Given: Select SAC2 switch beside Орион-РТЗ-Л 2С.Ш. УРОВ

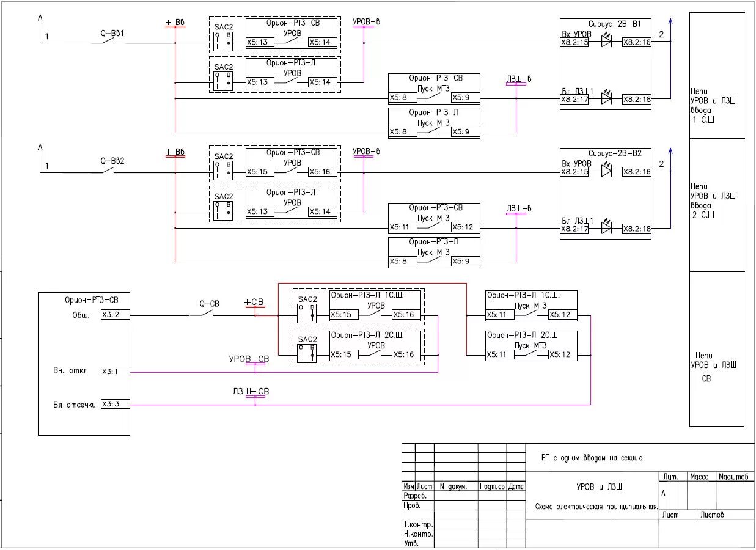Looking at the screenshot, I should click(307, 353).
